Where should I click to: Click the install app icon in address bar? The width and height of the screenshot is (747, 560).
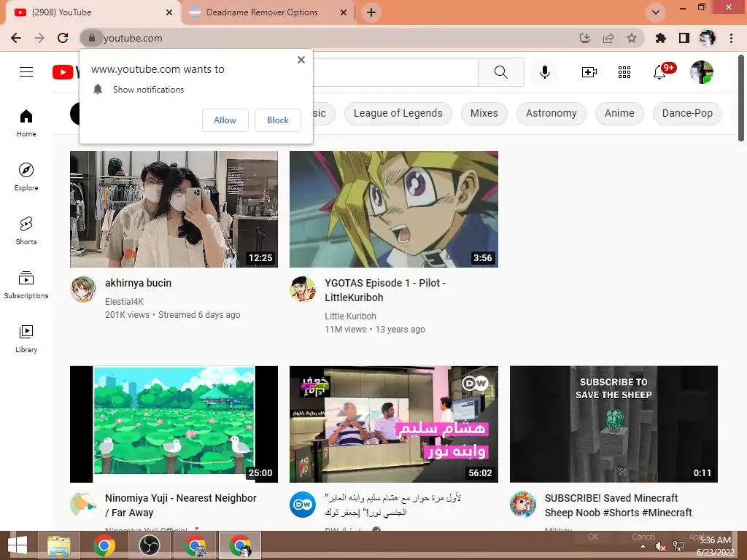[585, 38]
